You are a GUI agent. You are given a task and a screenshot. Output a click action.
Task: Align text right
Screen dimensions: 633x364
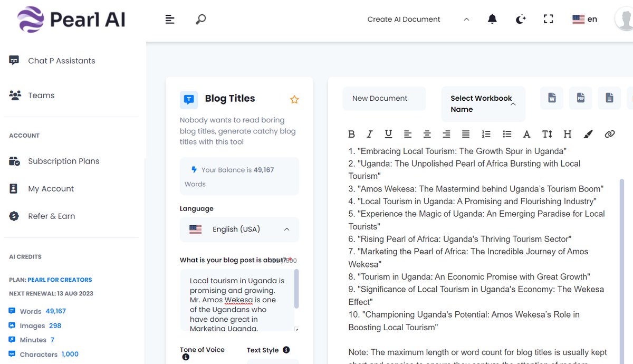pos(446,134)
